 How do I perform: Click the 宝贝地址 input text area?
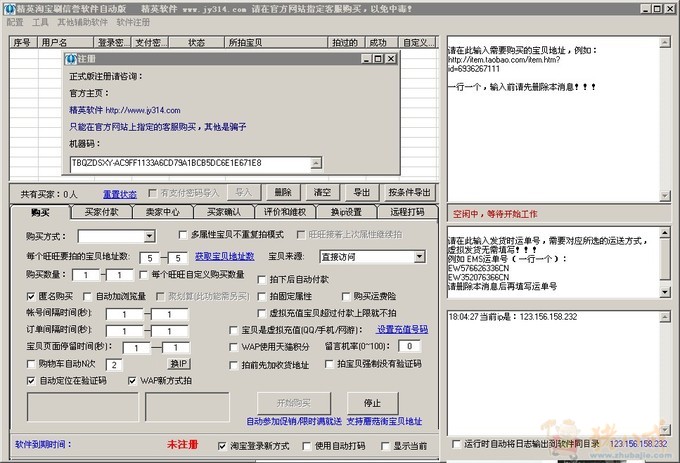[x=553, y=119]
